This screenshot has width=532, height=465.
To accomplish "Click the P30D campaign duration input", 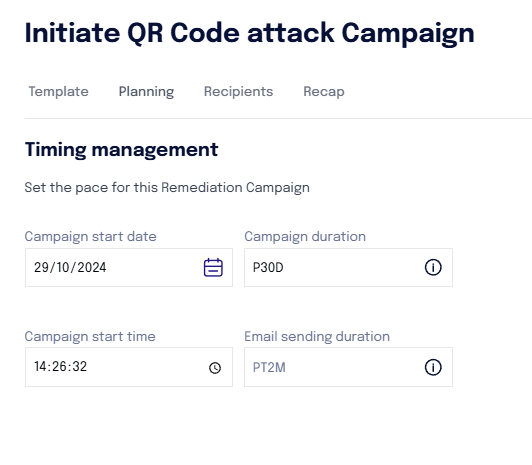I will coord(348,268).
